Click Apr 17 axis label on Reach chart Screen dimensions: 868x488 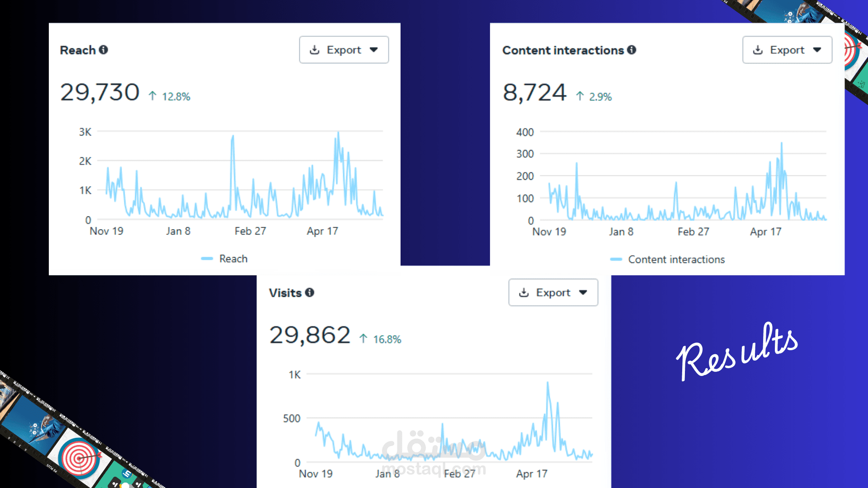pyautogui.click(x=322, y=231)
